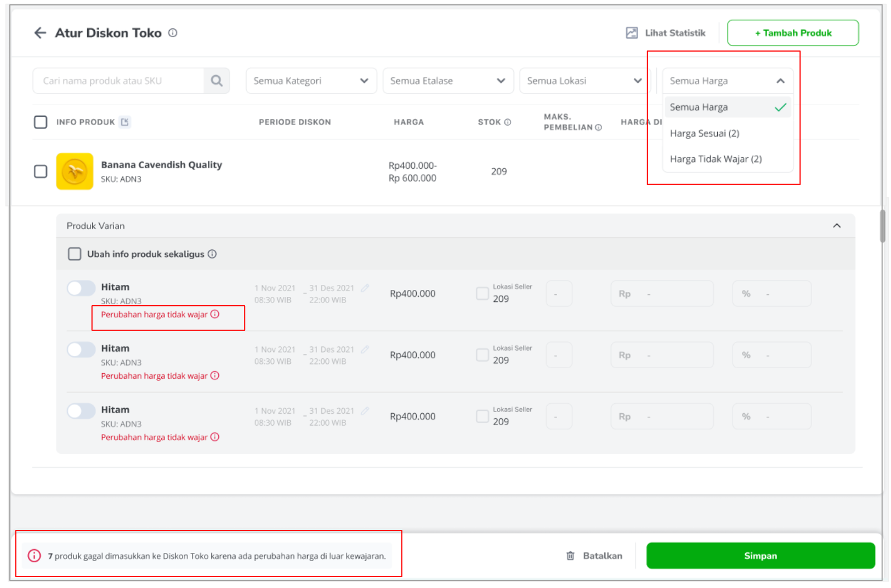This screenshot has width=891, height=588.
Task: Click Perubahan harga tidak wajar on second Hitam
Action: (154, 376)
